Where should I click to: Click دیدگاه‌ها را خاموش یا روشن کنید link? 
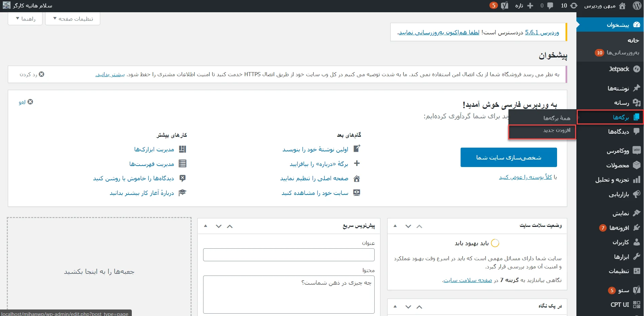pyautogui.click(x=133, y=178)
